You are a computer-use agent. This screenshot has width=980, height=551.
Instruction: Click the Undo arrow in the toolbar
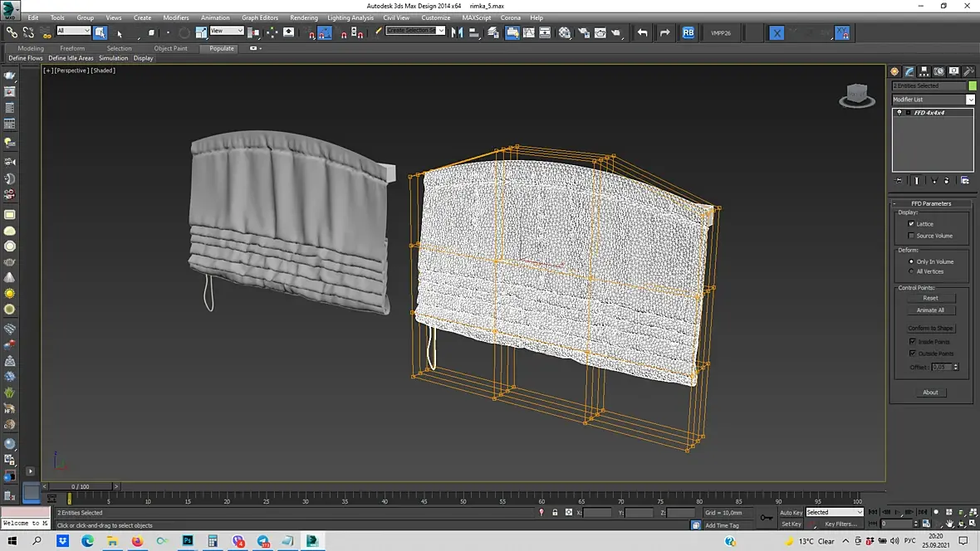pos(642,32)
